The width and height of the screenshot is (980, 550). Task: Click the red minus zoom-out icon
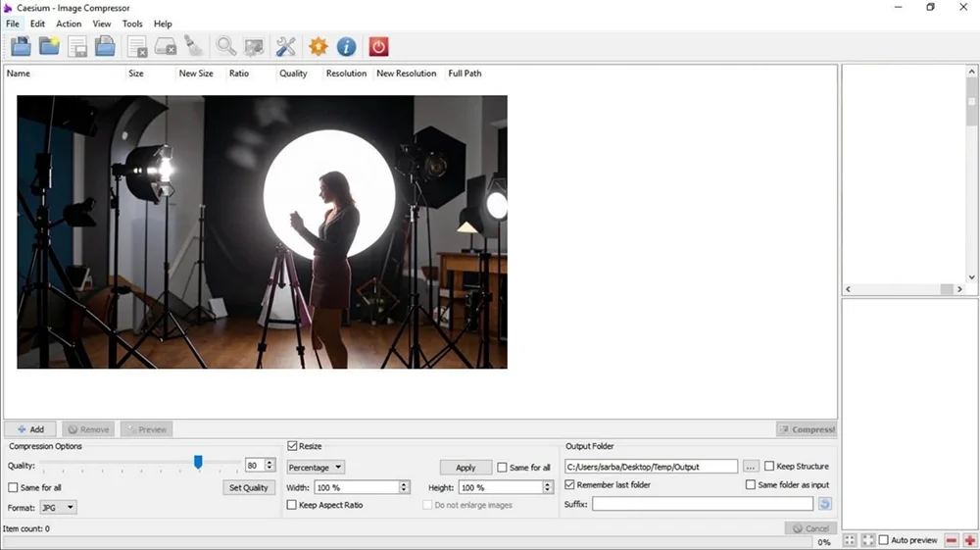click(952, 540)
